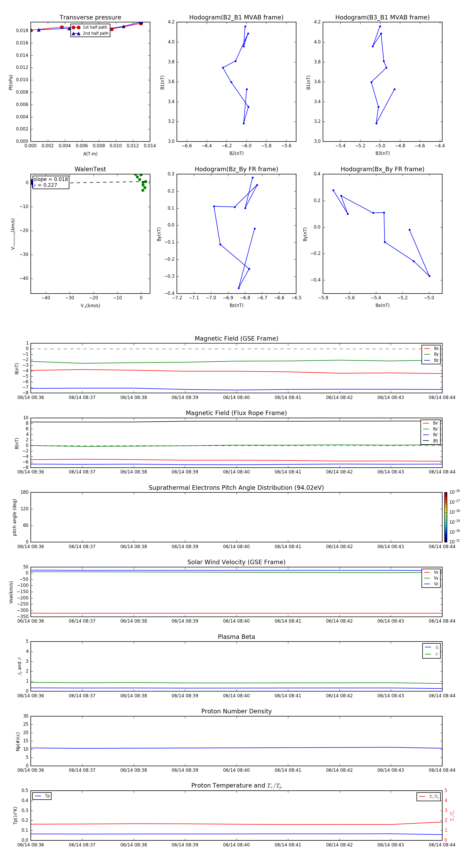Click the Te/Tp legend entry
The width and height of the screenshot is (473, 868).
pyautogui.click(x=429, y=796)
